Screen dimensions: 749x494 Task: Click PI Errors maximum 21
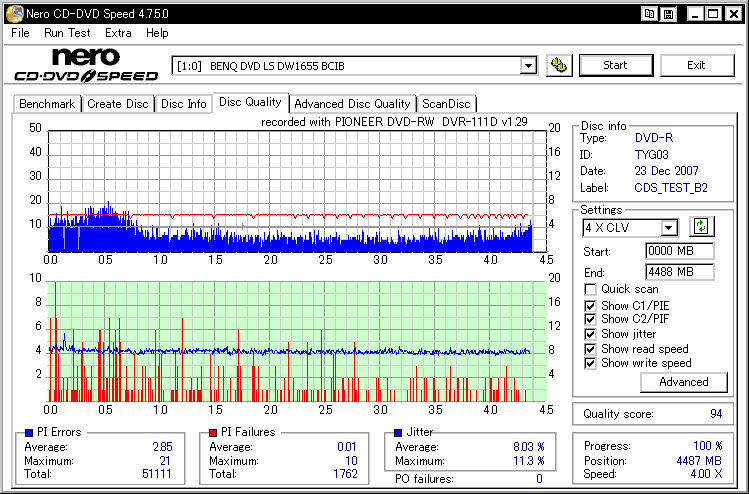[x=165, y=461]
